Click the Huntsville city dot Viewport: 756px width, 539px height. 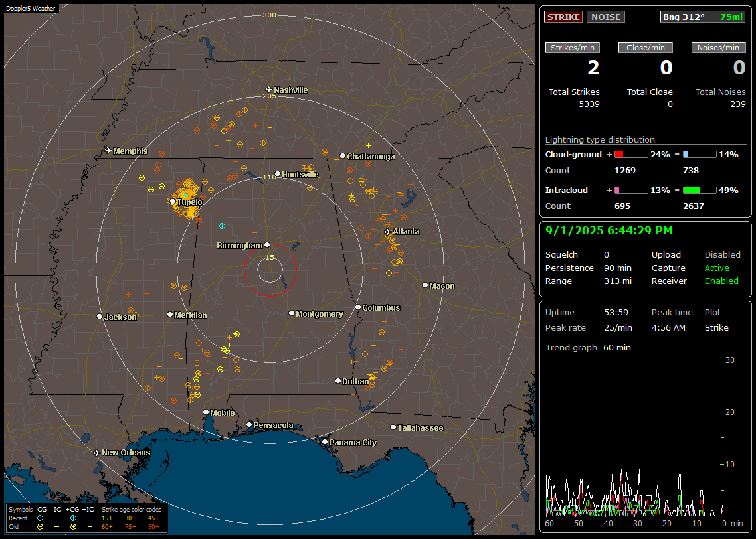tap(278, 174)
